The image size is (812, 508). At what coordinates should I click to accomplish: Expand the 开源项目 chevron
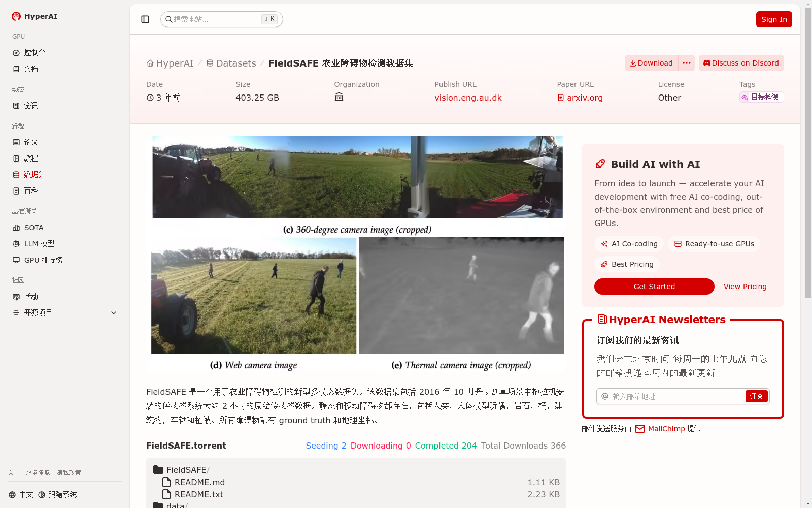pos(114,313)
